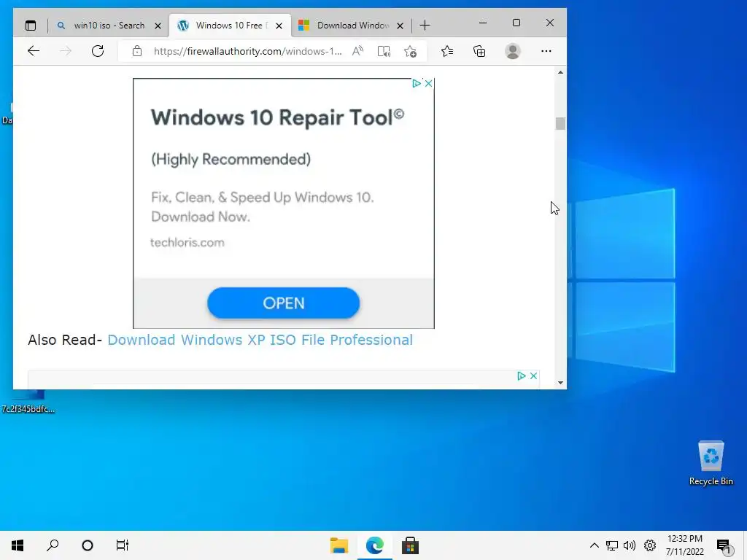Minimize the Edge browser window
Viewport: 747px width, 560px height.
pyautogui.click(x=483, y=23)
